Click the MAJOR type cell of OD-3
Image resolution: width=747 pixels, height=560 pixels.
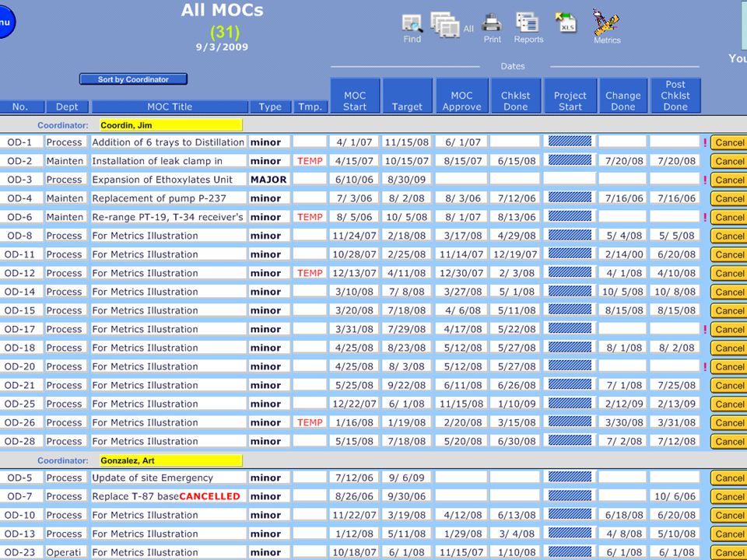tap(268, 180)
